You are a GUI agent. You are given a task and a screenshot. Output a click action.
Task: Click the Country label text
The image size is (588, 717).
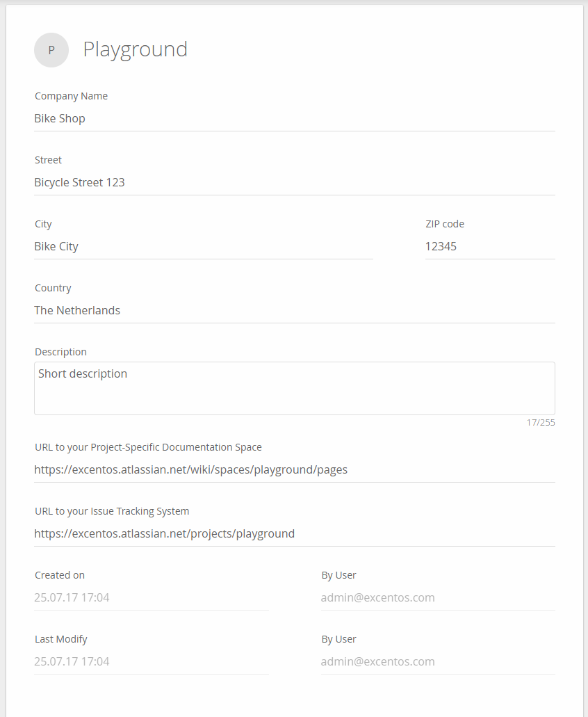click(53, 288)
